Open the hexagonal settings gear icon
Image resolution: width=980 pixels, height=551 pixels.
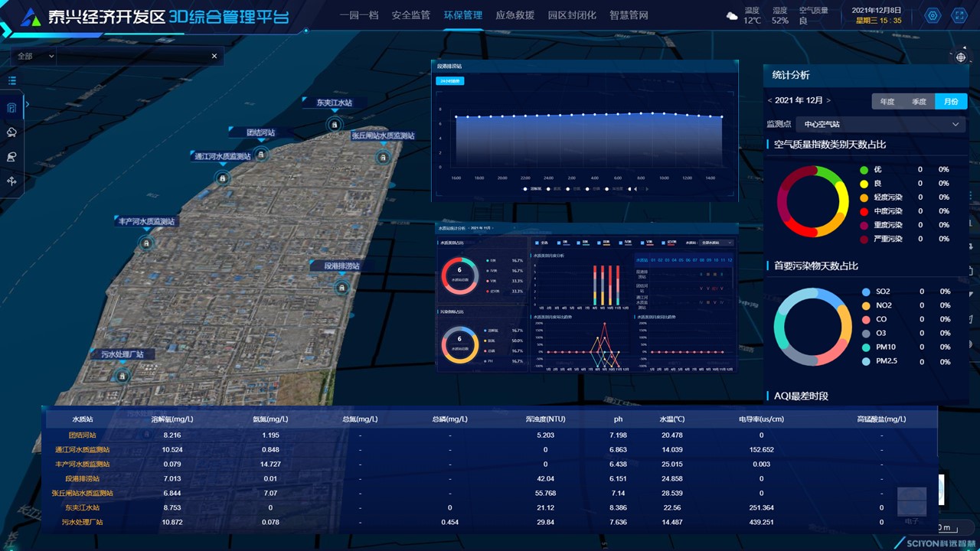coord(933,16)
